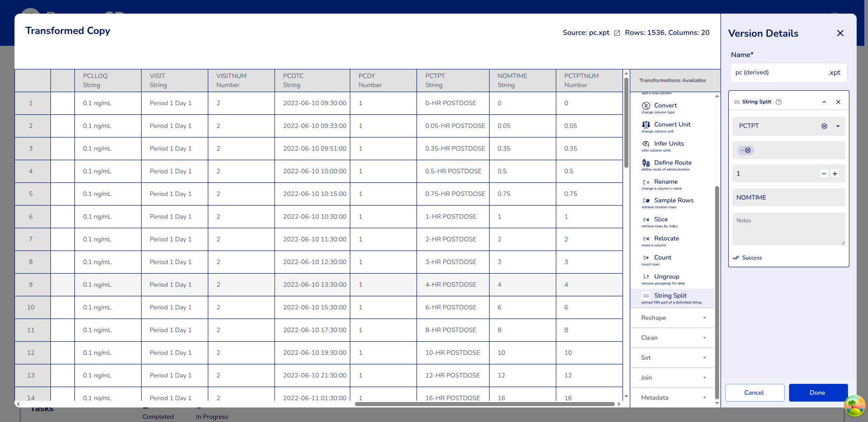Select the Convert transformation icon
Viewport: 868px width, 422px height.
click(646, 106)
